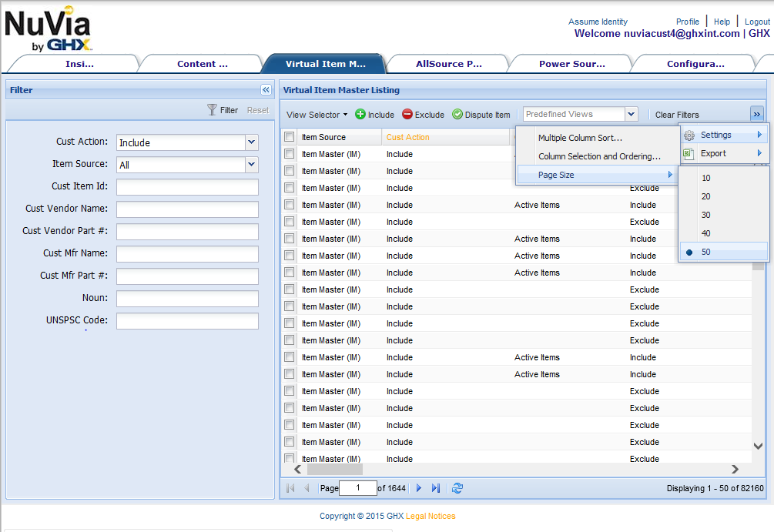Click the Page number input box
The width and height of the screenshot is (774, 532).
click(x=358, y=488)
